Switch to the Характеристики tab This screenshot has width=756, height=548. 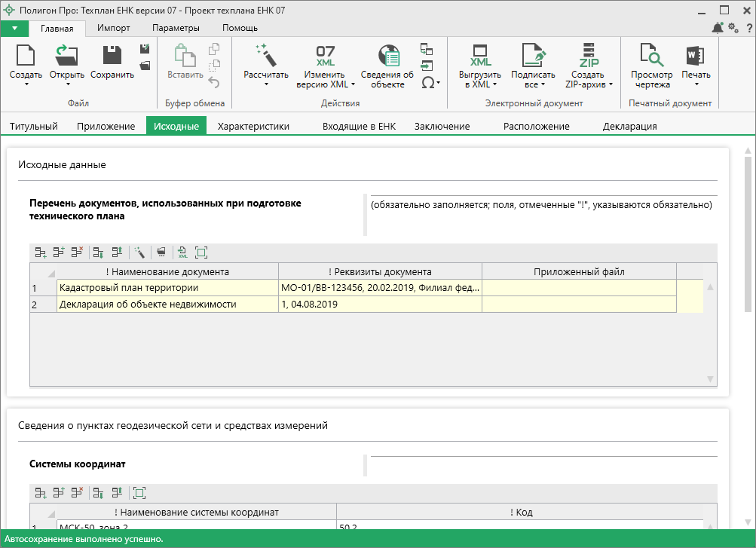point(253,126)
